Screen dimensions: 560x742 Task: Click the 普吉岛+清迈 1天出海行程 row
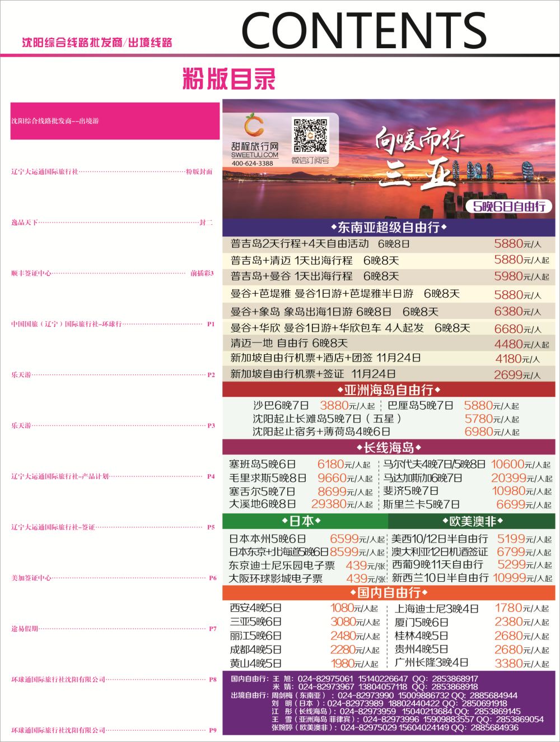click(389, 260)
